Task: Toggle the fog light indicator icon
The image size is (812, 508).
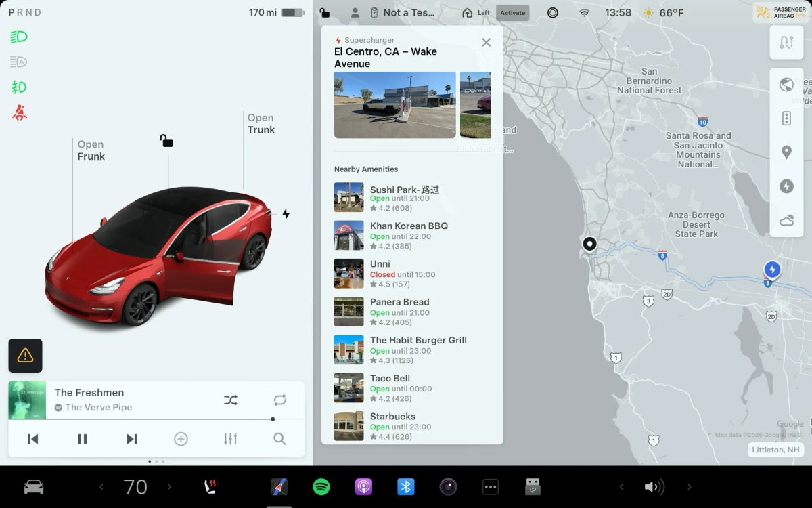Action: [18, 87]
